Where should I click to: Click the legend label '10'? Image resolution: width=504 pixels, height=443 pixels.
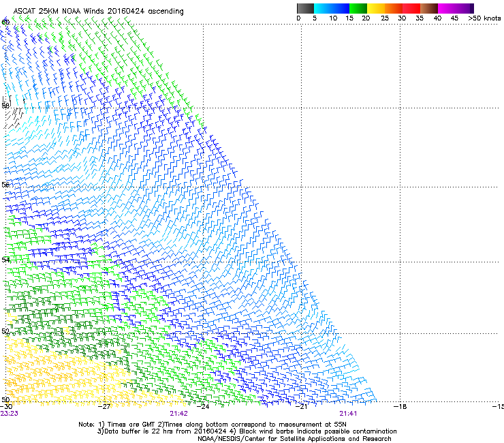point(333,18)
